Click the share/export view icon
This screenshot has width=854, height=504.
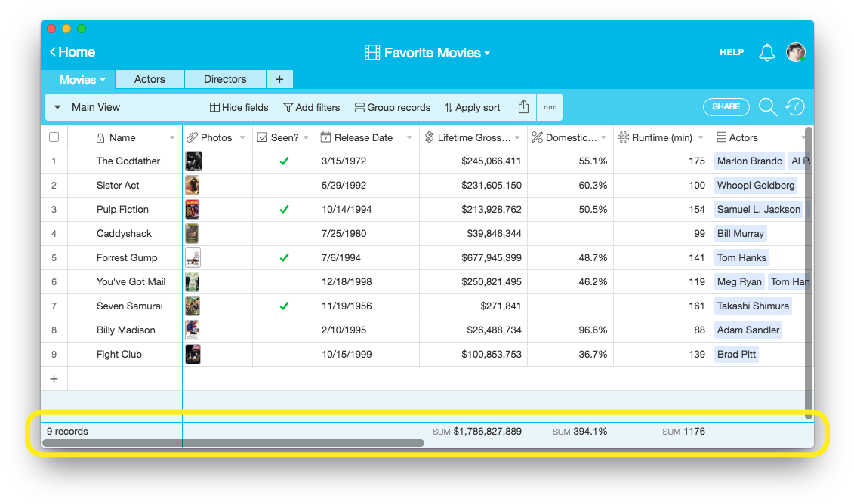coord(523,106)
